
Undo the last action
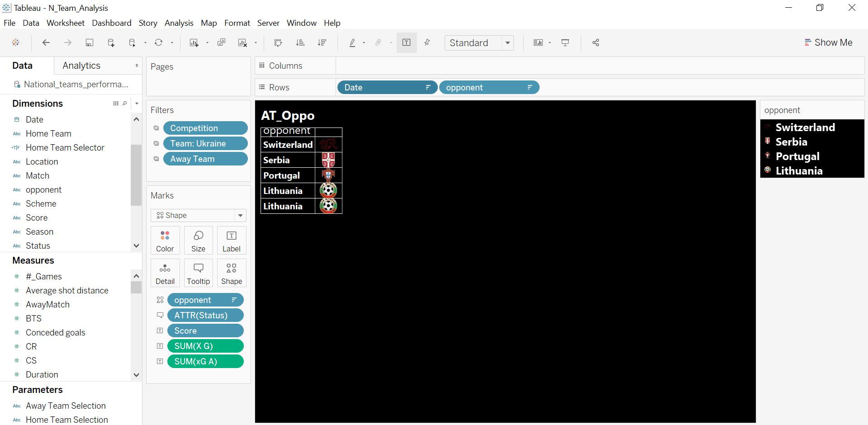click(x=46, y=42)
